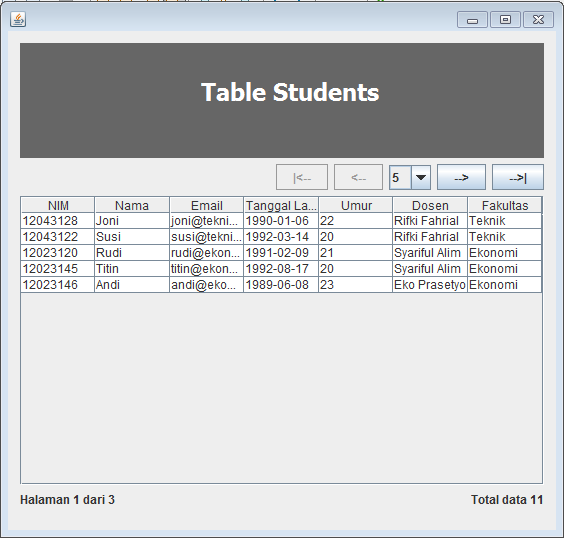Select Fakultas cell Ekonomi in Rudi's row
This screenshot has height=538, width=564.
point(505,253)
